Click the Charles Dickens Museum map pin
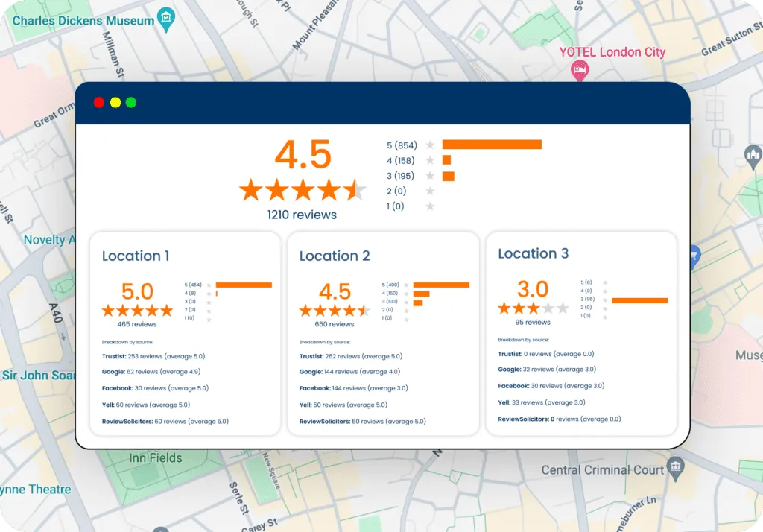 166,19
